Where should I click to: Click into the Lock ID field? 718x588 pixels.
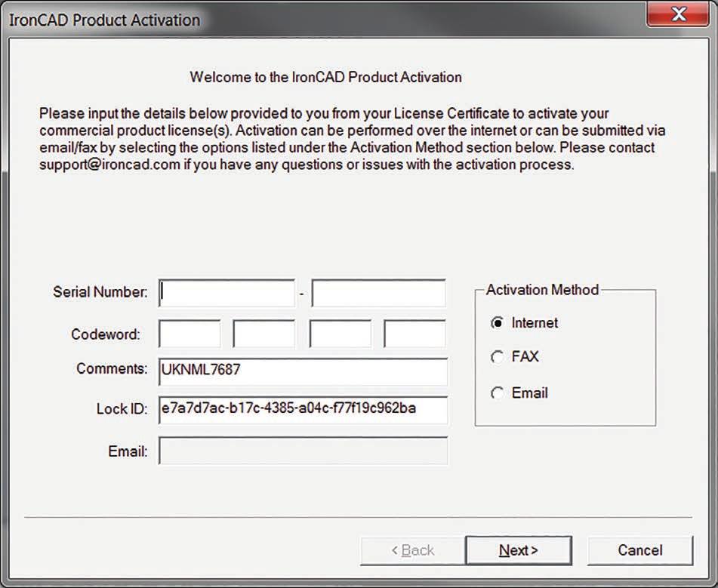[x=304, y=410]
